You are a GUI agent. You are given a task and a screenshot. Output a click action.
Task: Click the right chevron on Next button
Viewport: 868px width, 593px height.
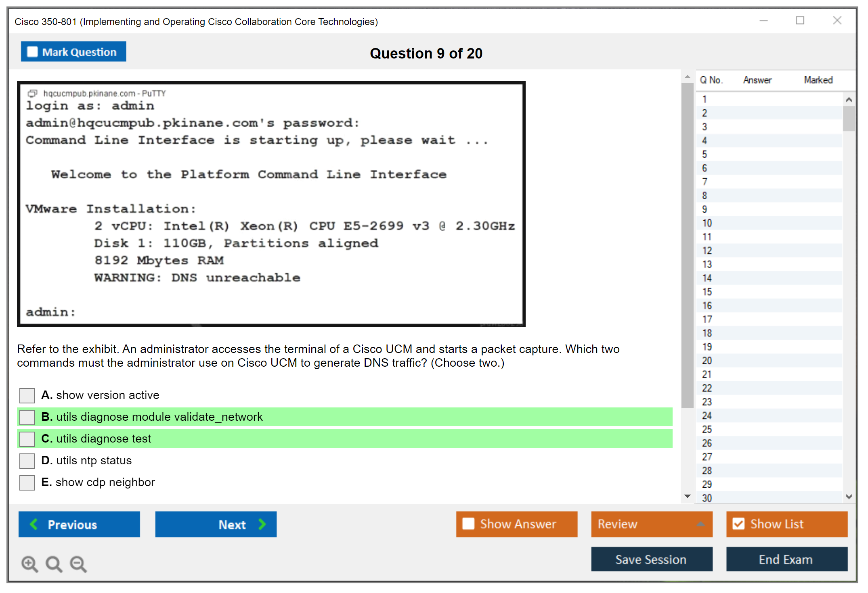[x=262, y=524]
